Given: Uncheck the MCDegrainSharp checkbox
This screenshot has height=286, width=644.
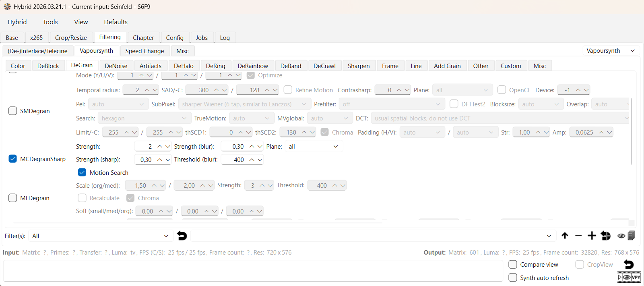Looking at the screenshot, I should [x=12, y=159].
